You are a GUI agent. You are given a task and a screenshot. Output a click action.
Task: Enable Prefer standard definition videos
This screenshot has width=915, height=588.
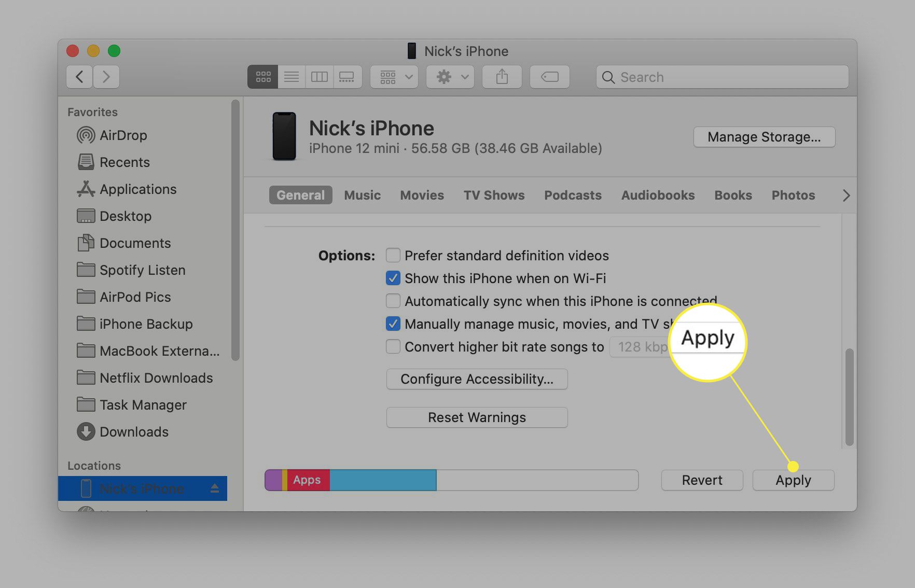coord(393,256)
